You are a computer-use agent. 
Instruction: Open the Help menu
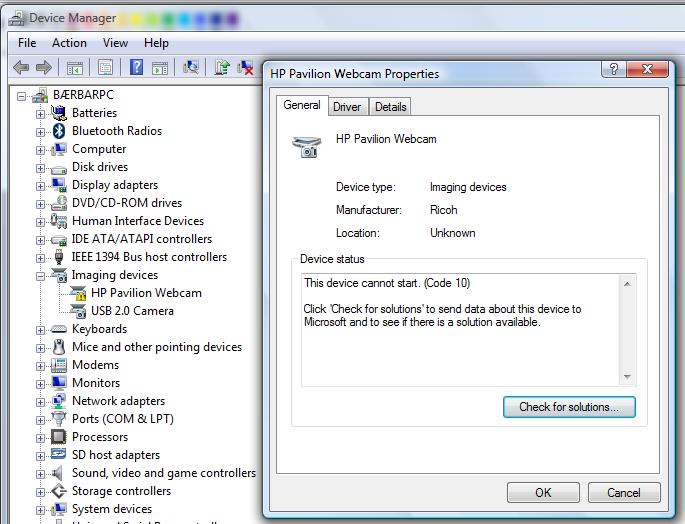[x=156, y=43]
